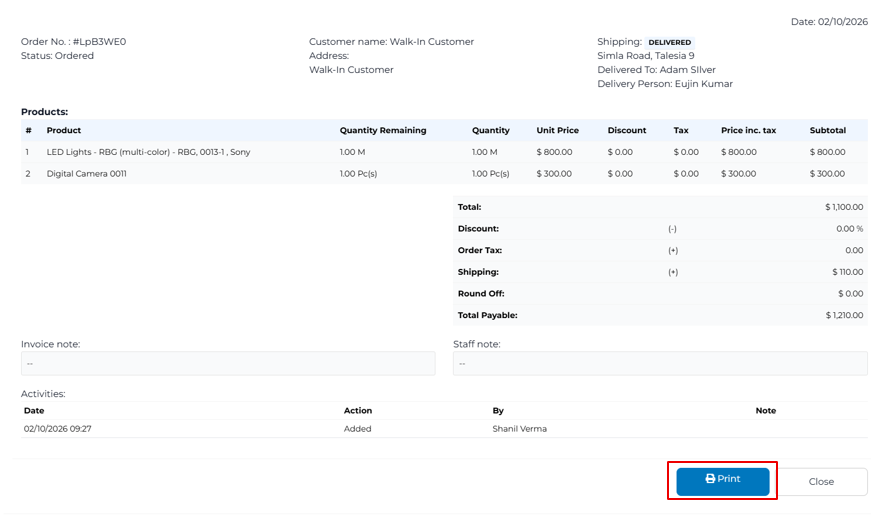This screenshot has height=517, width=871.
Task: Click the Close button
Action: pyautogui.click(x=821, y=481)
